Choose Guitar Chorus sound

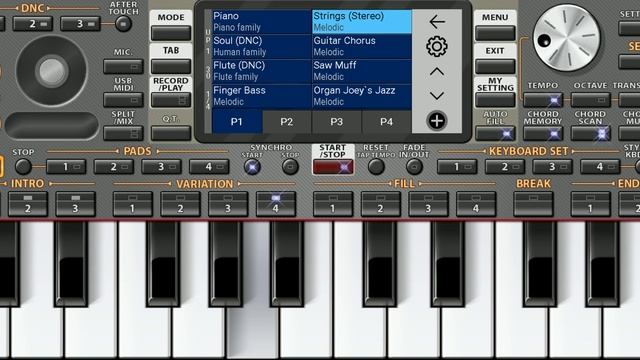pos(362,47)
